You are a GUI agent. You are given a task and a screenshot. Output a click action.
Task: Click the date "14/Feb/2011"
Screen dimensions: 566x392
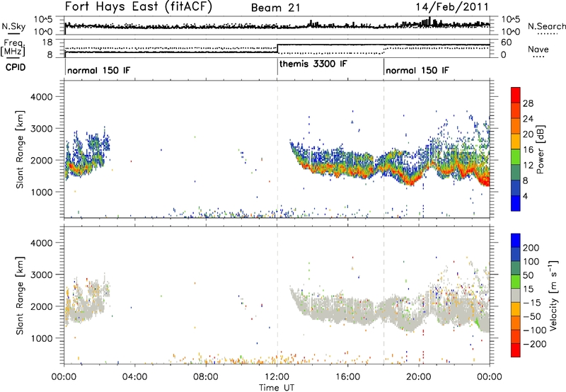(452, 7)
